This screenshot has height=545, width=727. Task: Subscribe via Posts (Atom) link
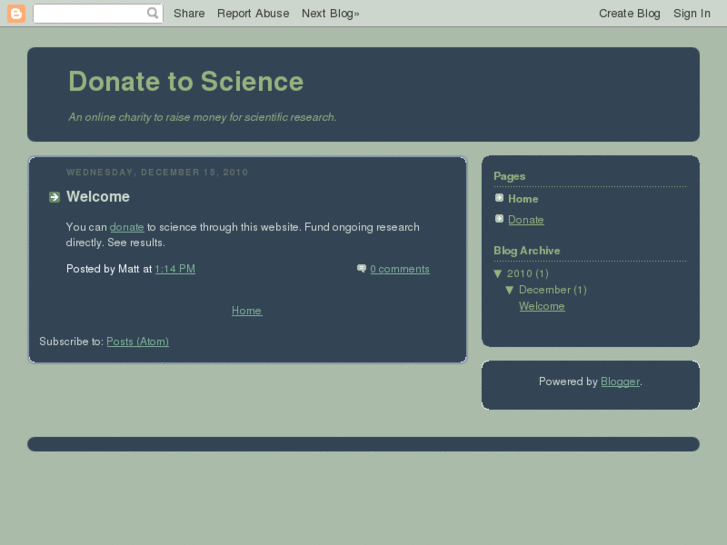[137, 341]
